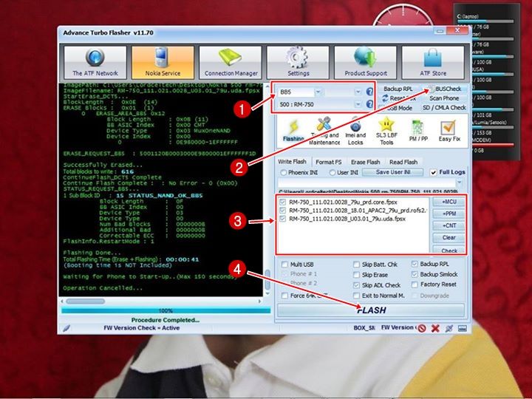The height and width of the screenshot is (399, 532).
Task: Open SL3 LBF Tools star icon
Action: pyautogui.click(x=386, y=131)
